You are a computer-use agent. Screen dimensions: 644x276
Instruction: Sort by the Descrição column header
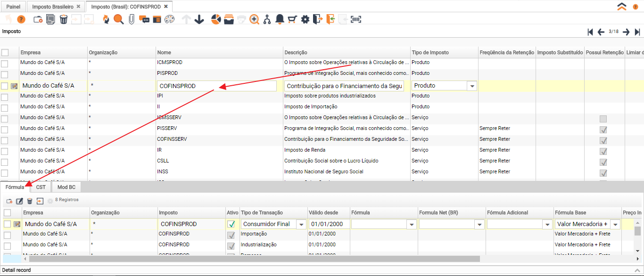pyautogui.click(x=347, y=53)
